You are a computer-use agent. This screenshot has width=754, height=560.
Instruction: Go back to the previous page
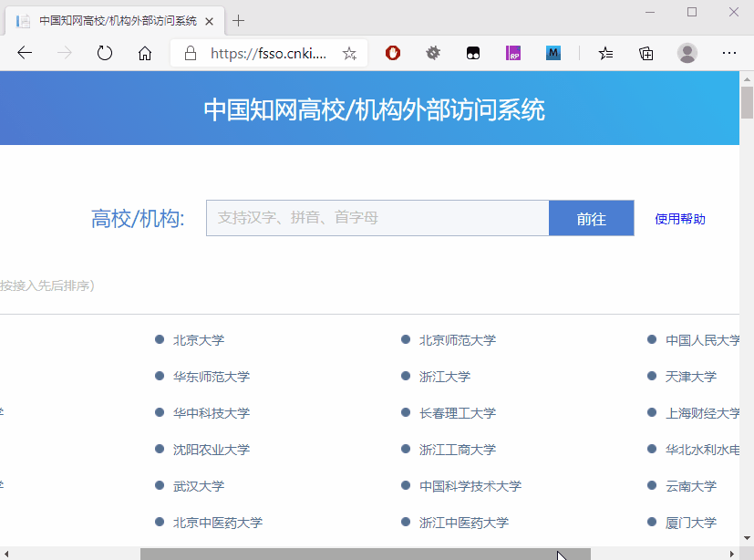[25, 53]
